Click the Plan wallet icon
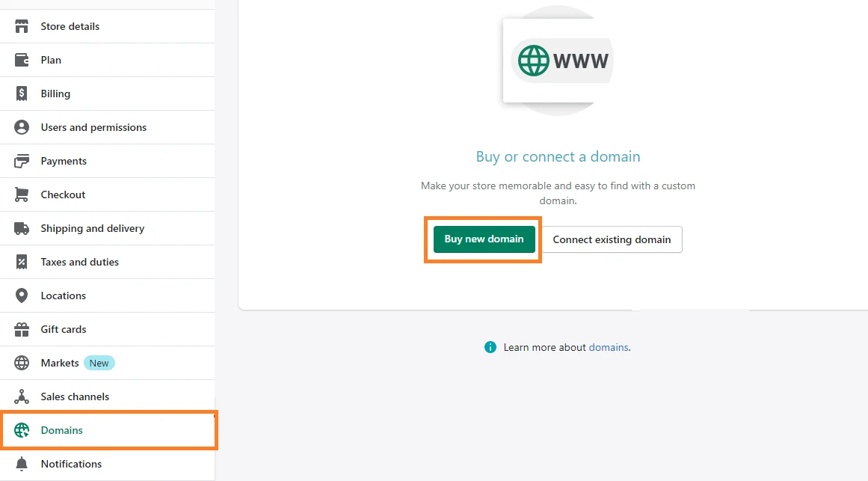The height and width of the screenshot is (481, 868). pos(22,60)
